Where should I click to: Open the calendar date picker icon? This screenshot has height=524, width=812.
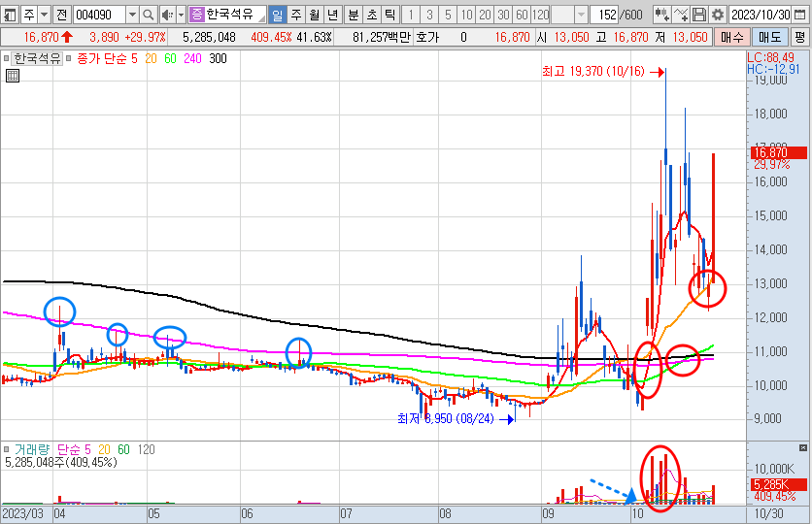point(799,15)
